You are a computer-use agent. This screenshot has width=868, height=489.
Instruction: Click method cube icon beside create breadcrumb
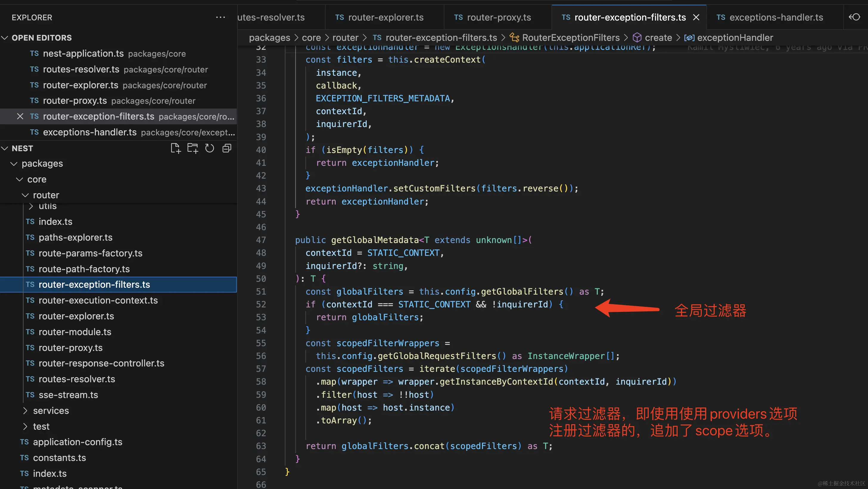637,38
